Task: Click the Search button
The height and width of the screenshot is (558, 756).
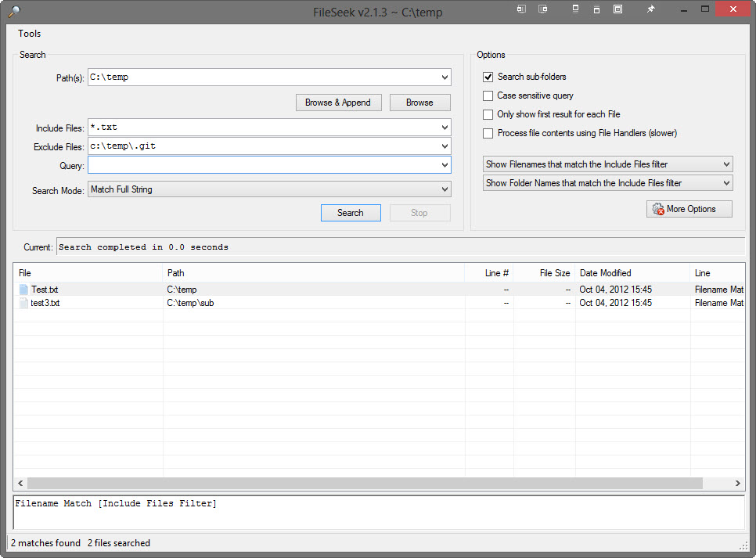Action: 351,213
